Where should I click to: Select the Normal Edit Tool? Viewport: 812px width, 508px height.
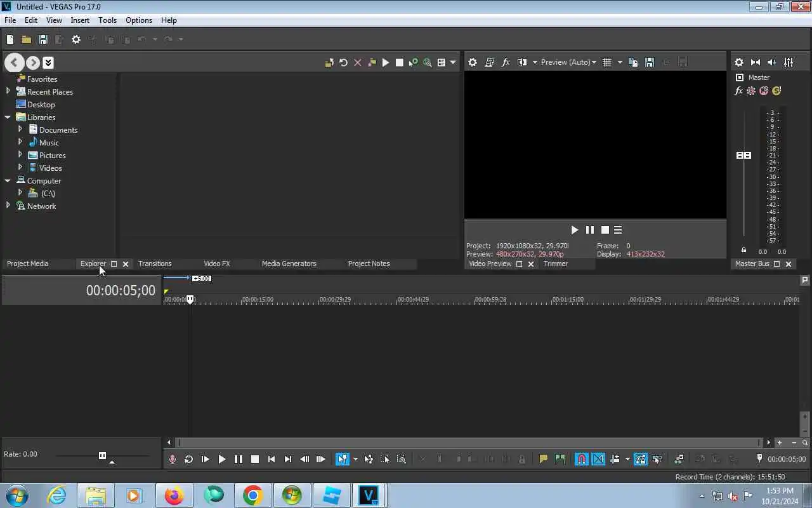(x=343, y=459)
